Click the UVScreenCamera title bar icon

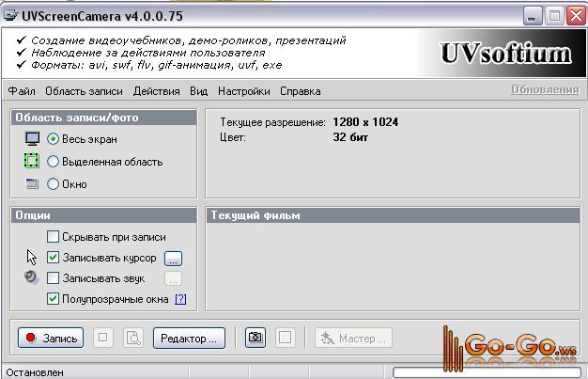pyautogui.click(x=10, y=15)
